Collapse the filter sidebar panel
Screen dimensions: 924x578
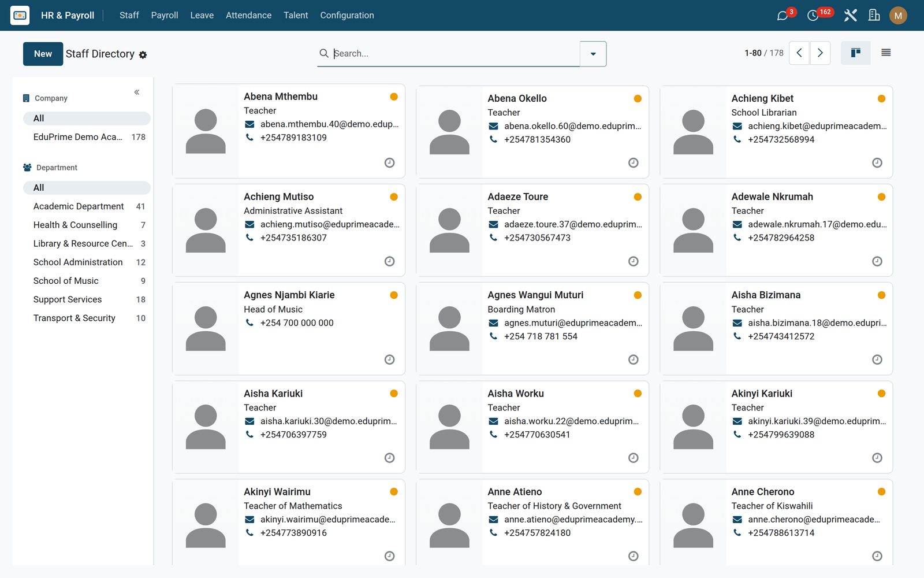coord(137,92)
